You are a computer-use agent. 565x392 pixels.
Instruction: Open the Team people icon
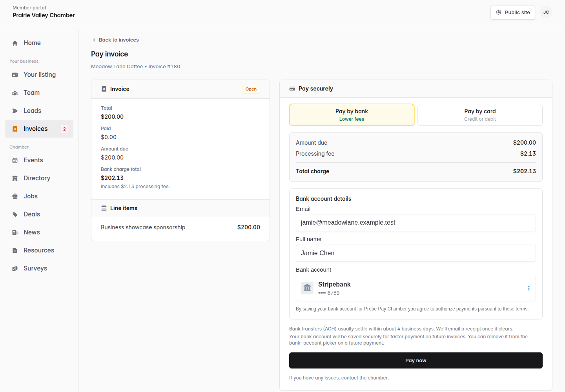click(x=15, y=93)
